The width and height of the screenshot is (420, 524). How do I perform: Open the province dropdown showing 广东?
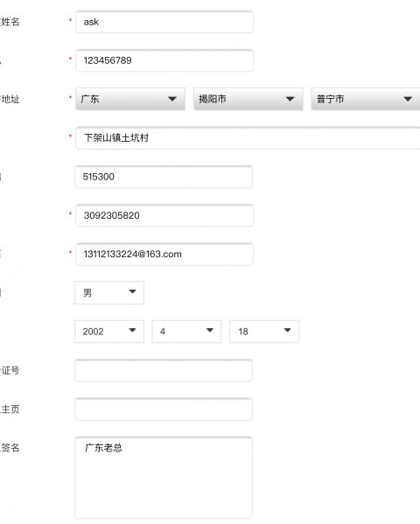tap(130, 99)
